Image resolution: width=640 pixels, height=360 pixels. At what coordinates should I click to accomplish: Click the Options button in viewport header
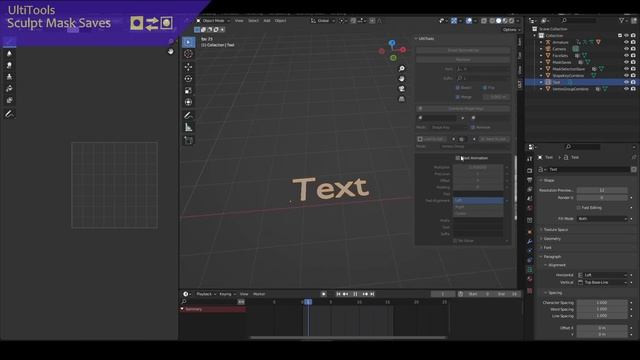tap(511, 30)
